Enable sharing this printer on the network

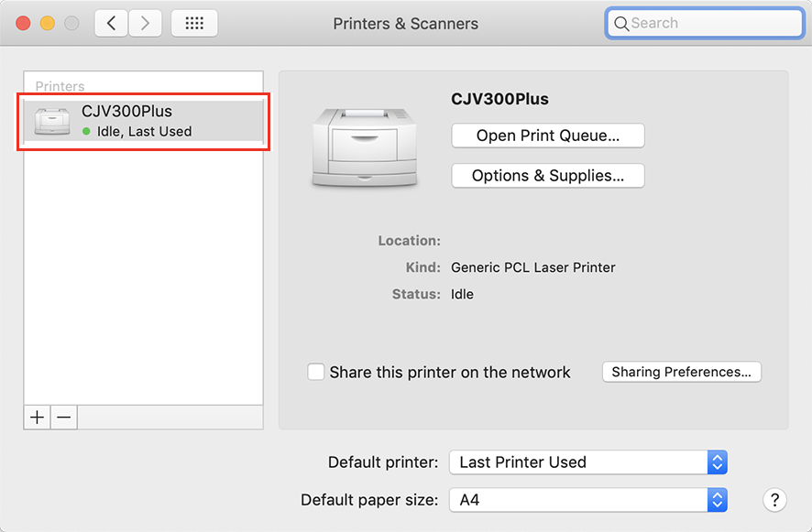(316, 372)
